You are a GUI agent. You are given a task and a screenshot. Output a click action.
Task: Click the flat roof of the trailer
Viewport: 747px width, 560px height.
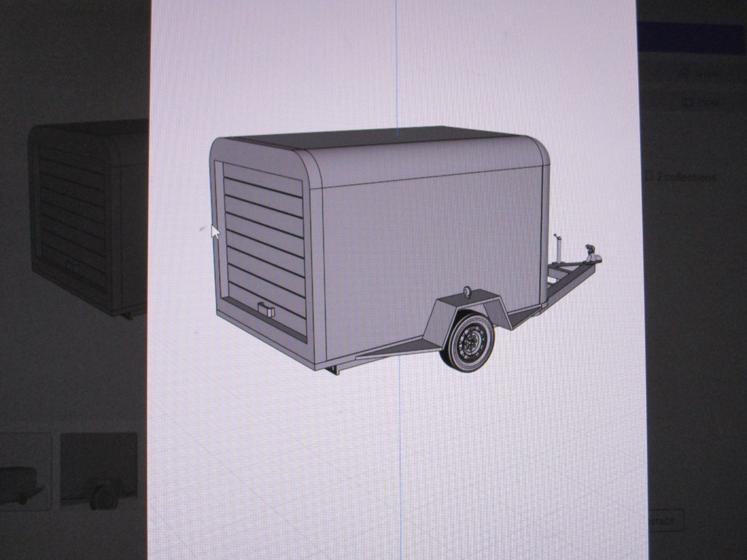[x=374, y=138]
